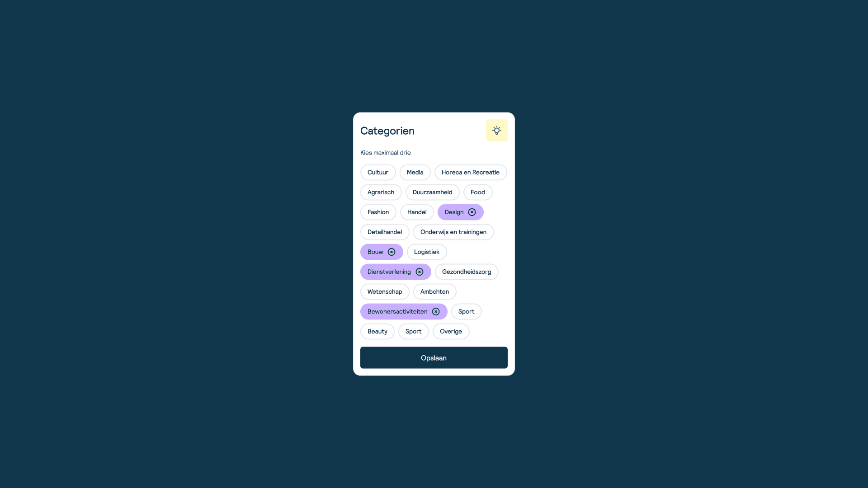Click Wetenschap category label

tap(385, 291)
